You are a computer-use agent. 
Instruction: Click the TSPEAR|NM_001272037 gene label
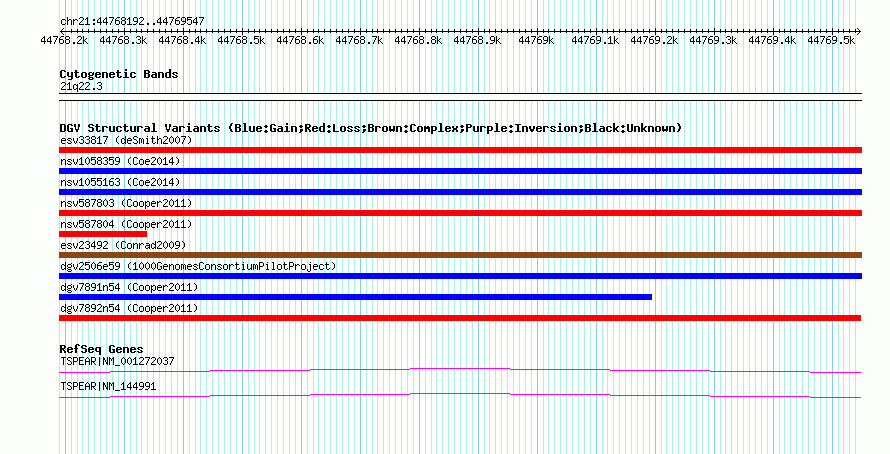tap(117, 361)
